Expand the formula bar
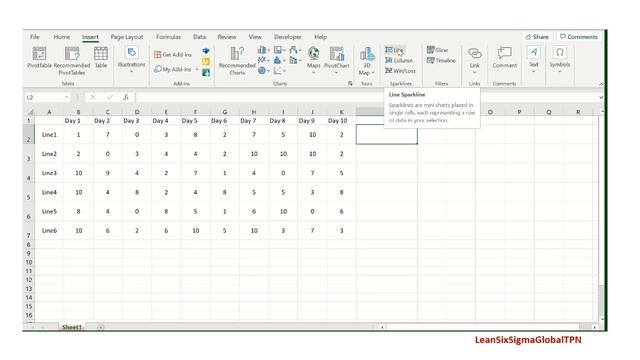The height and width of the screenshot is (360, 640). [x=601, y=97]
